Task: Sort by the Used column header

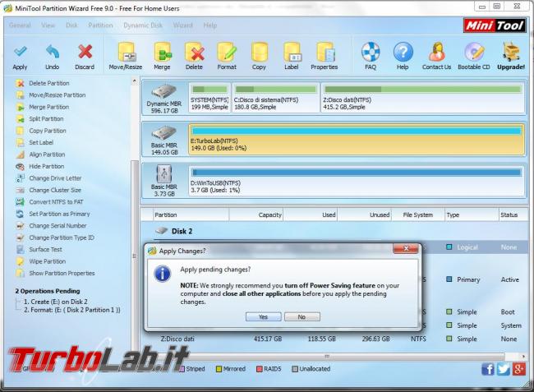Action: click(311, 215)
